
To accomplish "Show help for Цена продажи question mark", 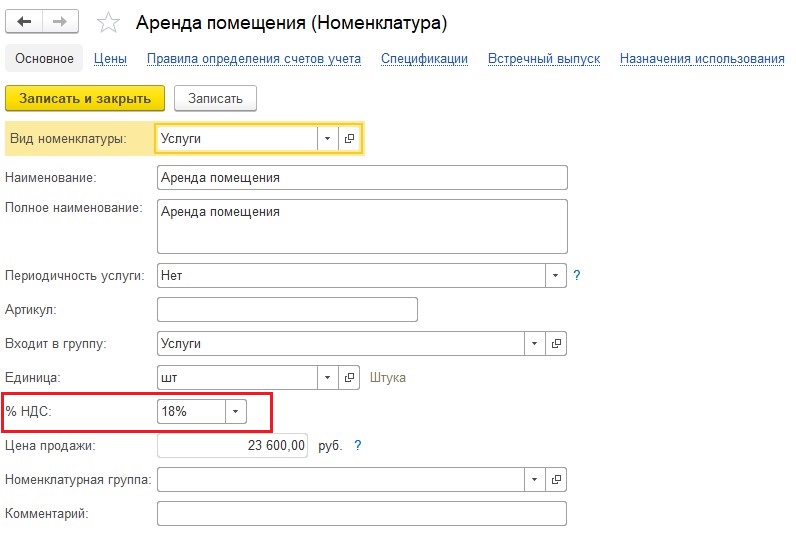I will 358,446.
